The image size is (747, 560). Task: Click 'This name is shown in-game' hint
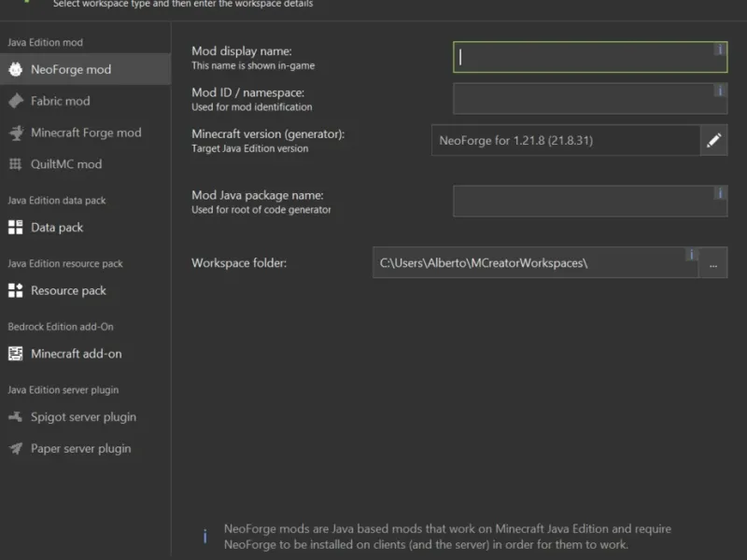point(253,65)
